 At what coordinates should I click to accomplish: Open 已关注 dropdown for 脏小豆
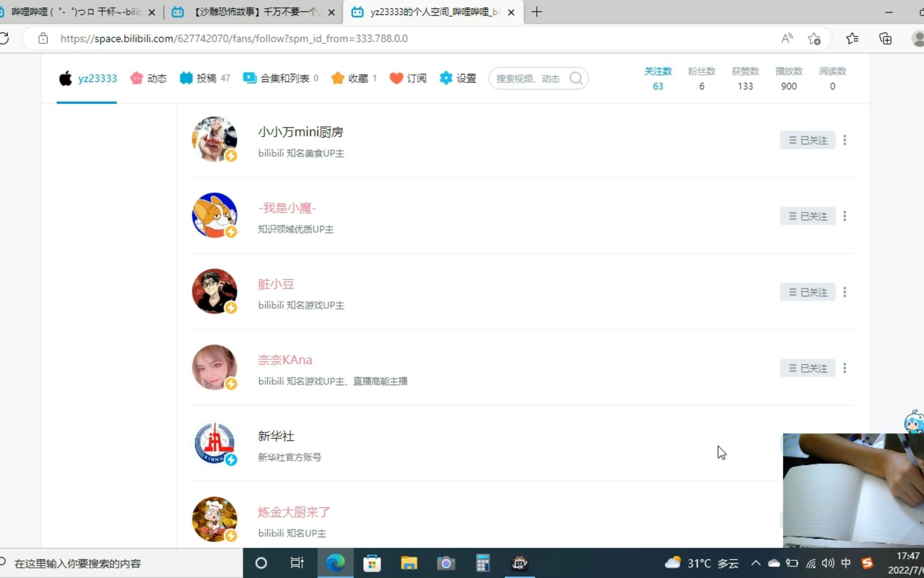pos(807,292)
